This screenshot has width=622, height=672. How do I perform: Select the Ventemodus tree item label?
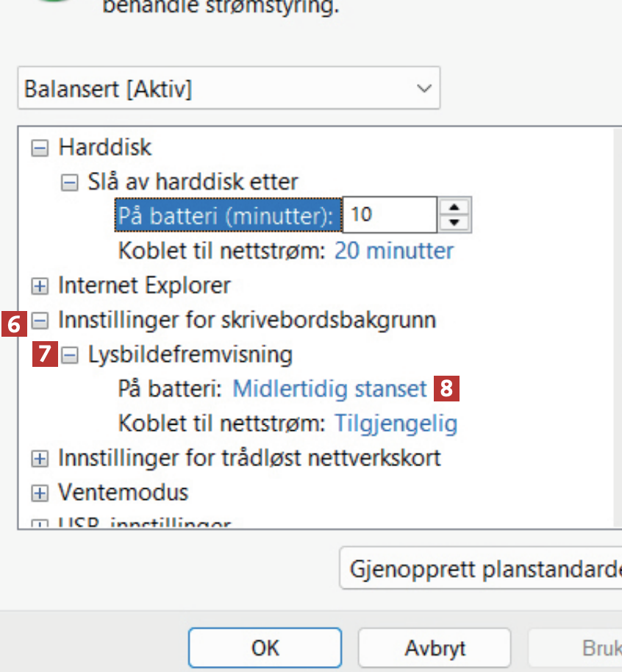[x=124, y=492]
